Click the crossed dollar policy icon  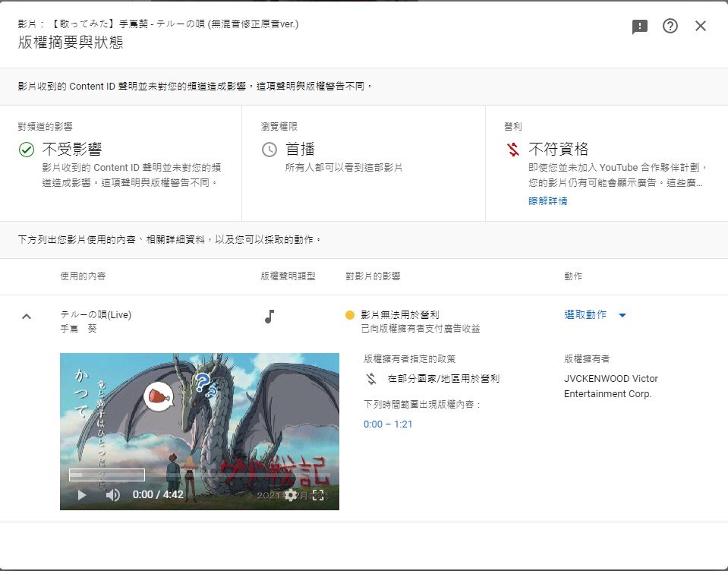pyautogui.click(x=371, y=379)
